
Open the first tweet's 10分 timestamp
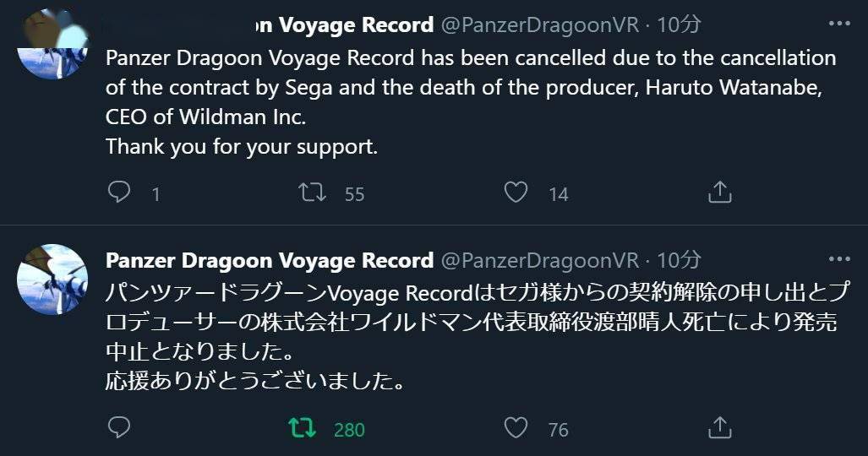click(x=679, y=25)
